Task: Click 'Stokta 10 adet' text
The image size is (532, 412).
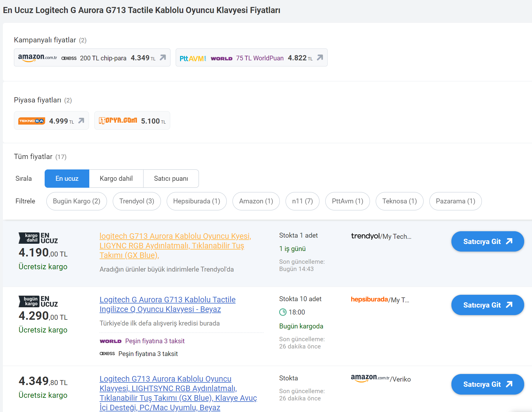Action: click(300, 299)
